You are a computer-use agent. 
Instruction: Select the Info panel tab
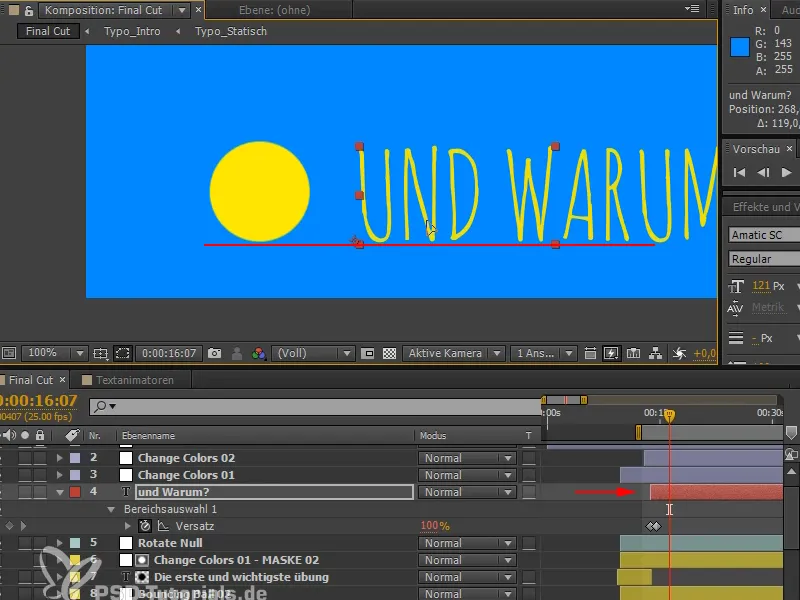[743, 10]
